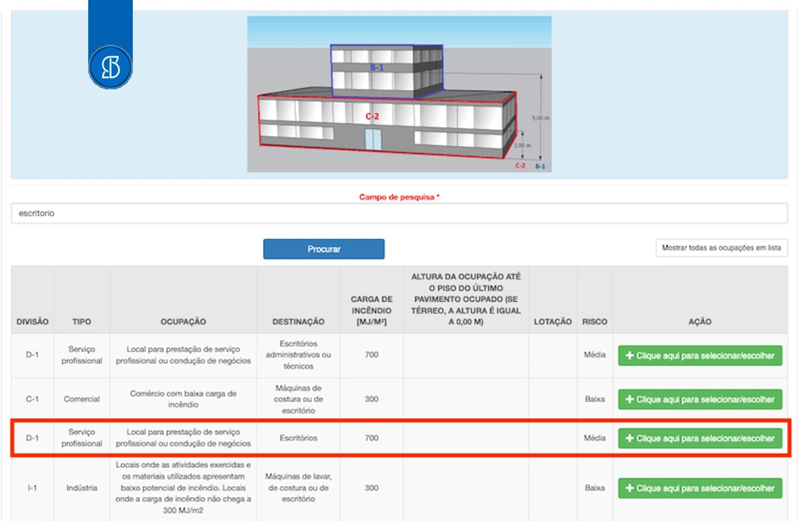Click the Comercial type cell

(82, 399)
